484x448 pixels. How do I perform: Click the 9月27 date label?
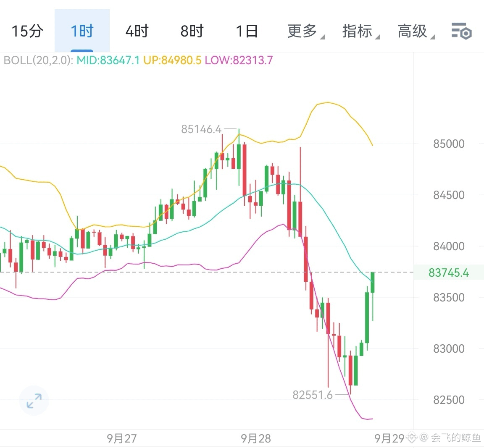(121, 438)
